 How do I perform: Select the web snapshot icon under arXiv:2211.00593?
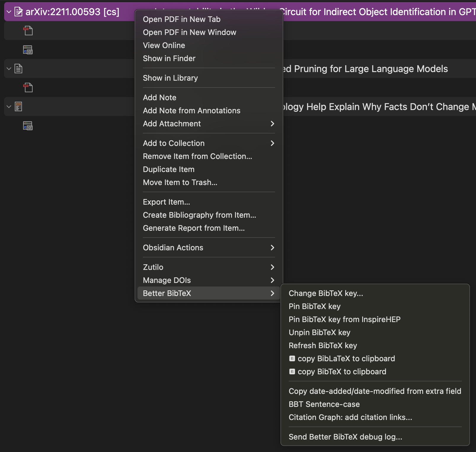tap(28, 50)
